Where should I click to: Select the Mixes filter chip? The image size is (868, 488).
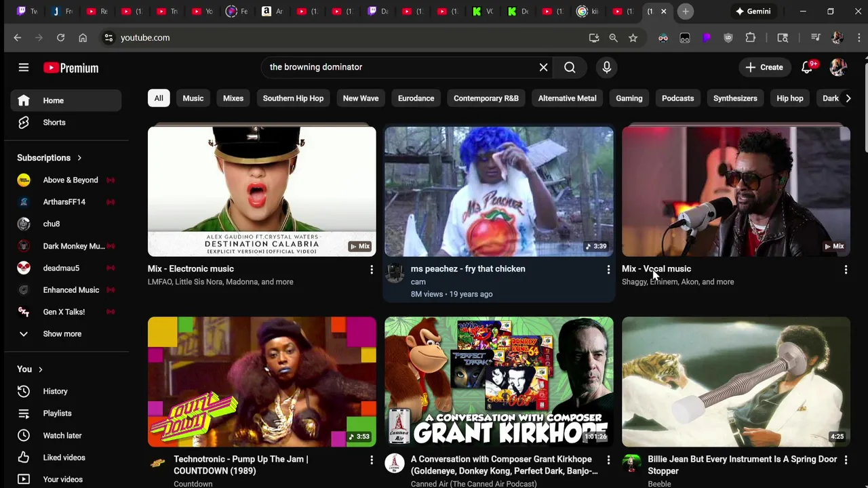(x=233, y=98)
